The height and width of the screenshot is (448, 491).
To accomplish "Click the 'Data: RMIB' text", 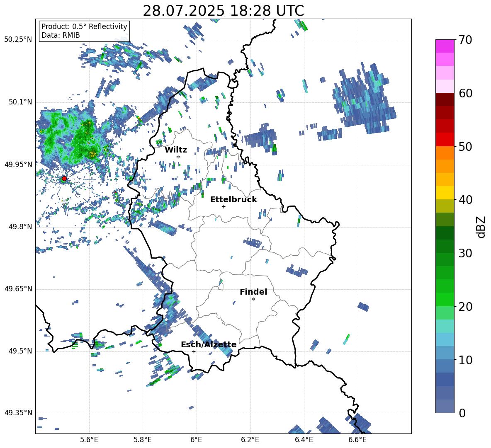I will (61, 35).
